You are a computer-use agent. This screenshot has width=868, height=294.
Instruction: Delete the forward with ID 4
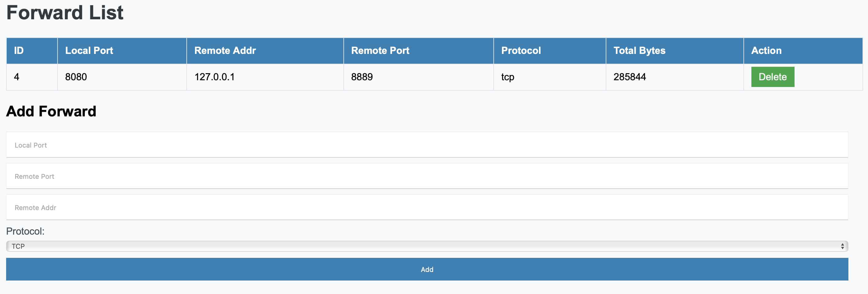click(x=772, y=77)
